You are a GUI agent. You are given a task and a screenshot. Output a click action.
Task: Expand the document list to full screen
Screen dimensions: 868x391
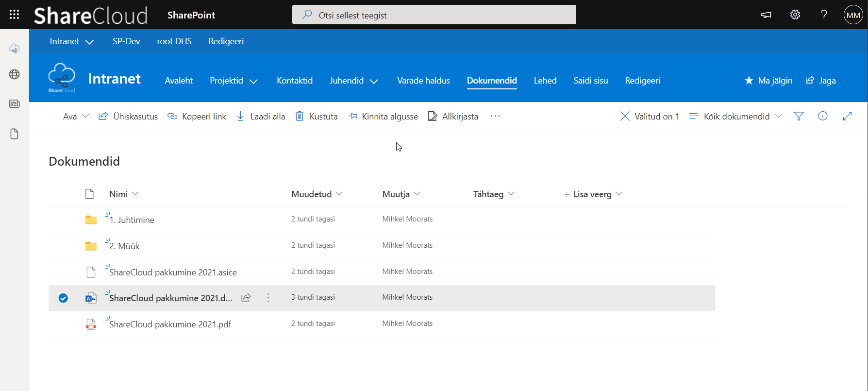tap(847, 116)
